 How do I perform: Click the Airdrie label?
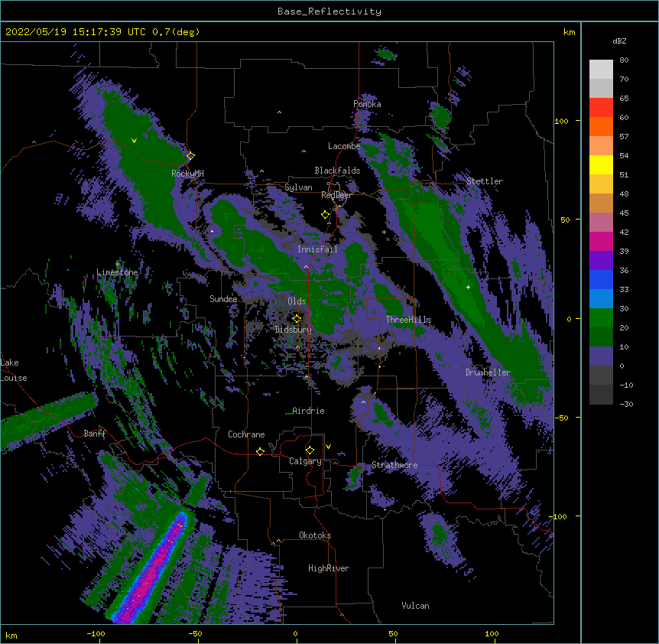[308, 411]
